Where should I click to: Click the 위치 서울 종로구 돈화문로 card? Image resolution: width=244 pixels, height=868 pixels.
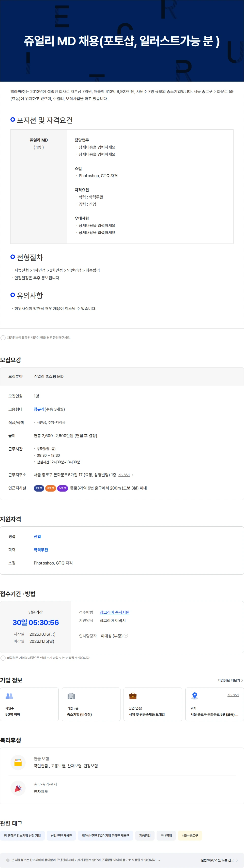[x=214, y=704]
